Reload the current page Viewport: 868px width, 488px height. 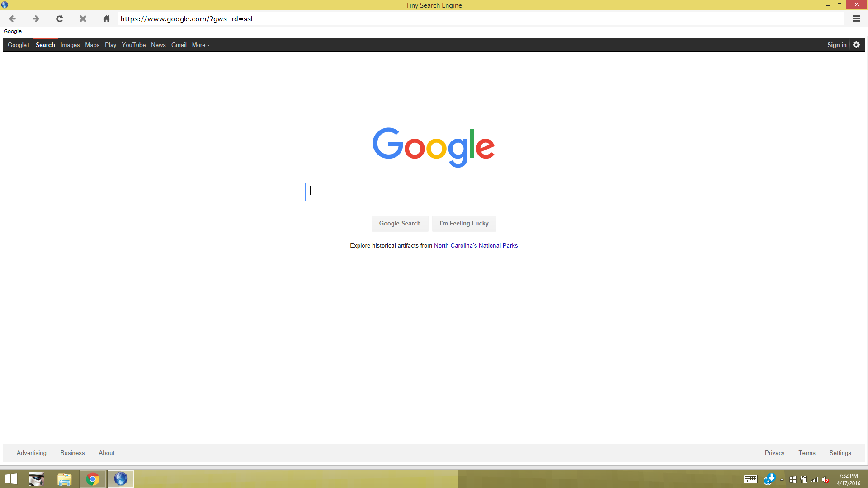(x=59, y=19)
